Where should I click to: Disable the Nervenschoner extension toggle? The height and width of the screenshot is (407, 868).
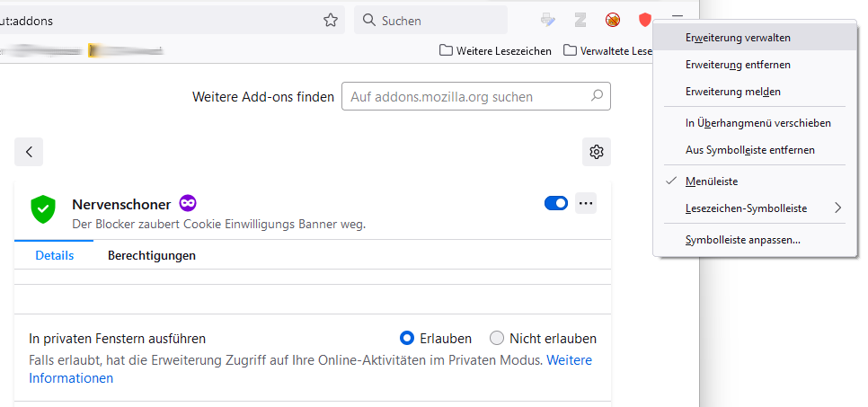click(556, 203)
